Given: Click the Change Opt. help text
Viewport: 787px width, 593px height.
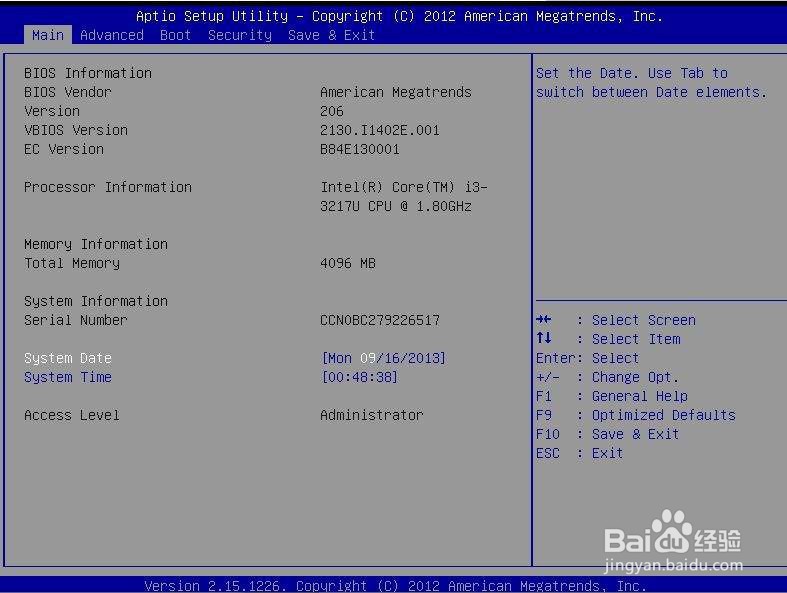Looking at the screenshot, I should coord(635,378).
